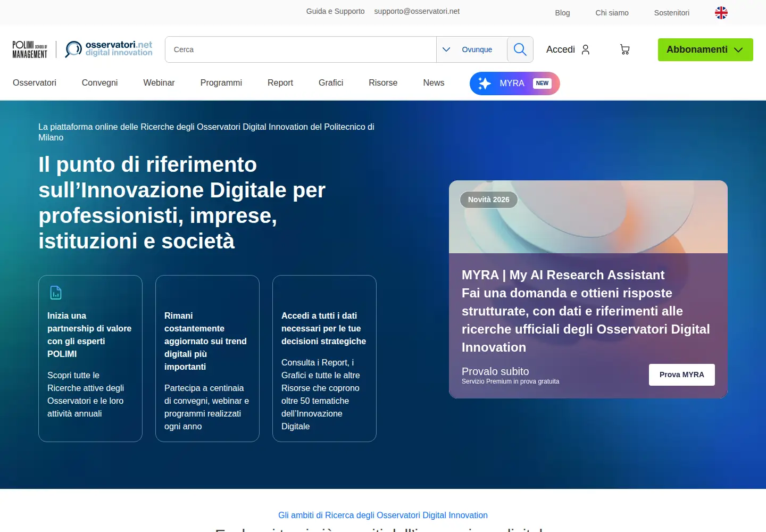This screenshot has height=532, width=766.
Task: Click the user profile icon beside Accedi
Action: [x=586, y=49]
